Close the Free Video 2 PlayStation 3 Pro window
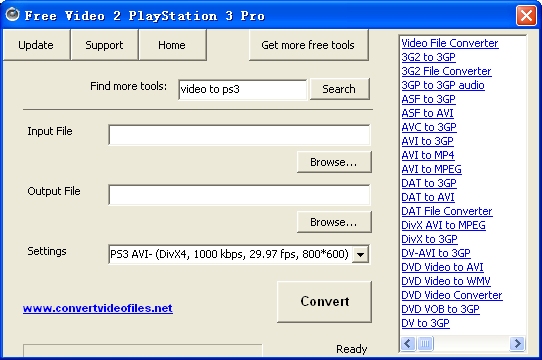 pyautogui.click(x=526, y=16)
